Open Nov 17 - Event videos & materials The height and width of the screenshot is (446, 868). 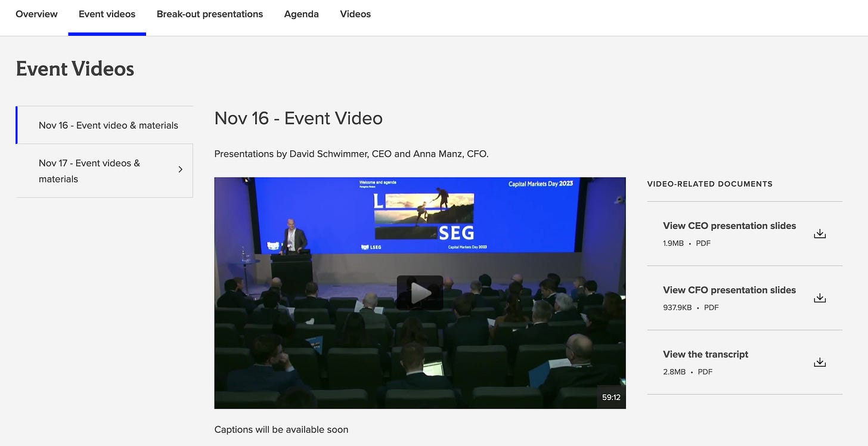[105, 171]
